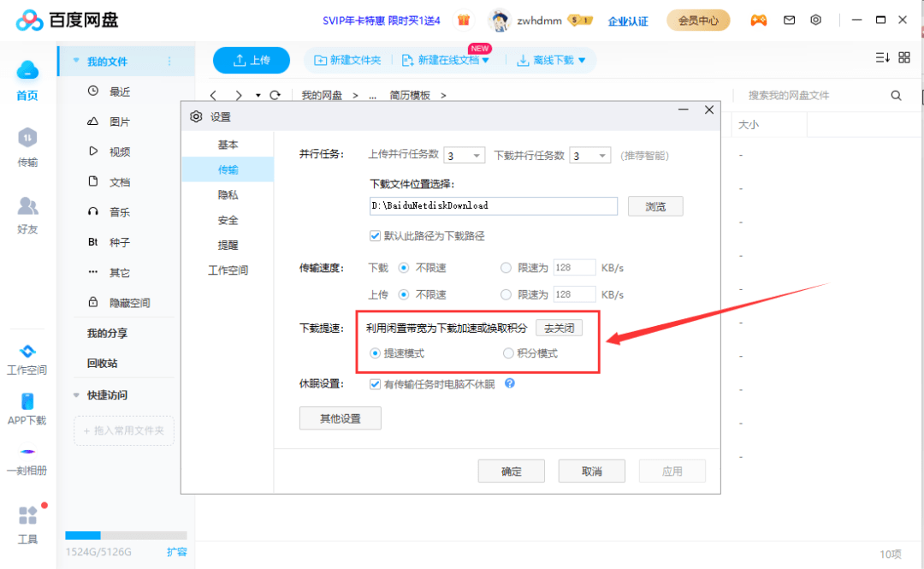Screen dimensions: 924x569
Task: Switch to the 安全 settings tab
Action: [228, 220]
